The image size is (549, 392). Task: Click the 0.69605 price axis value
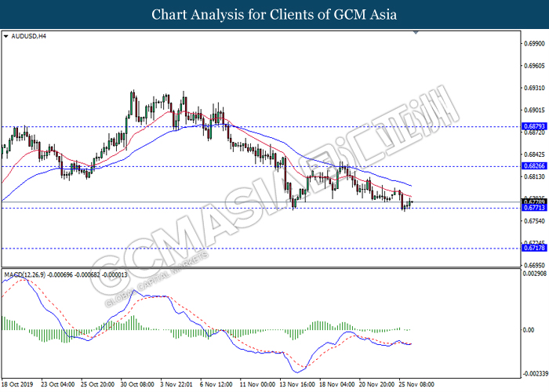pos(534,66)
